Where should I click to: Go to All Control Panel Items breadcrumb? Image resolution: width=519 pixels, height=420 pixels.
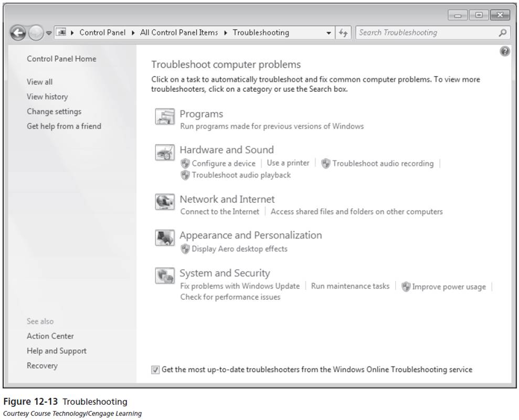coord(179,33)
